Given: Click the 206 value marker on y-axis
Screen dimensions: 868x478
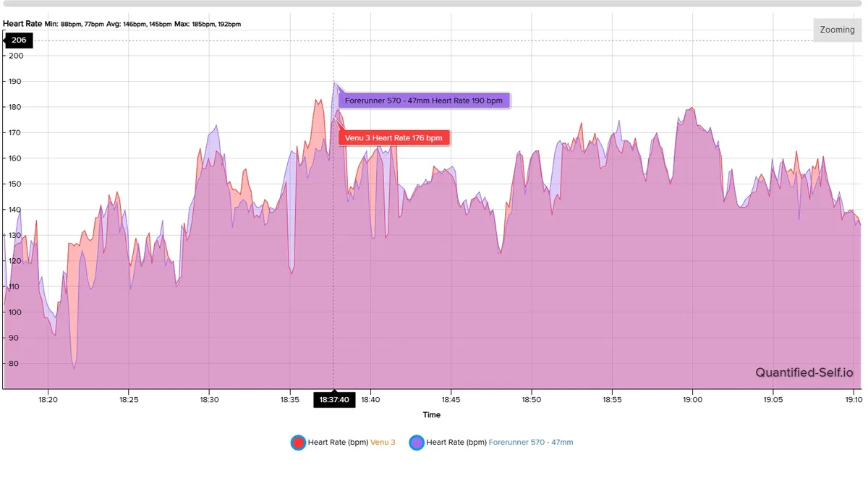Looking at the screenshot, I should point(18,40).
